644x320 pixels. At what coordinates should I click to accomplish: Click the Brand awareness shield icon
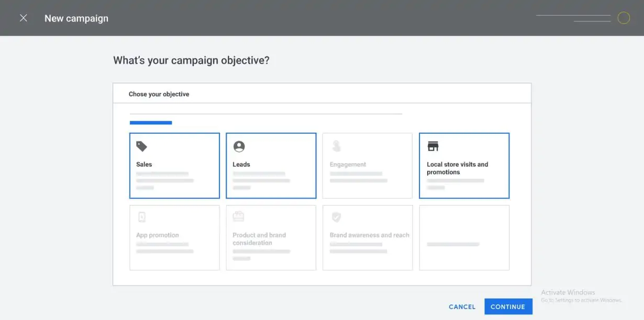click(x=336, y=217)
